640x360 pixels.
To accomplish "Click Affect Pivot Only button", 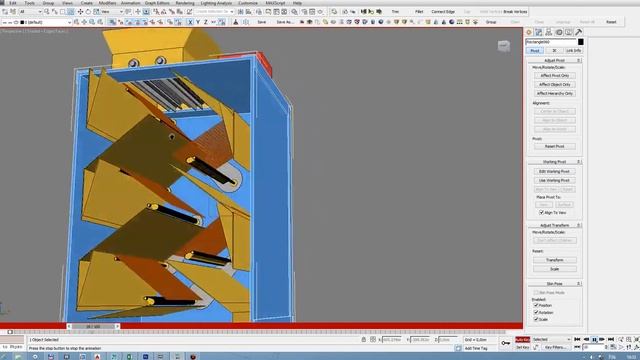I will click(x=555, y=76).
